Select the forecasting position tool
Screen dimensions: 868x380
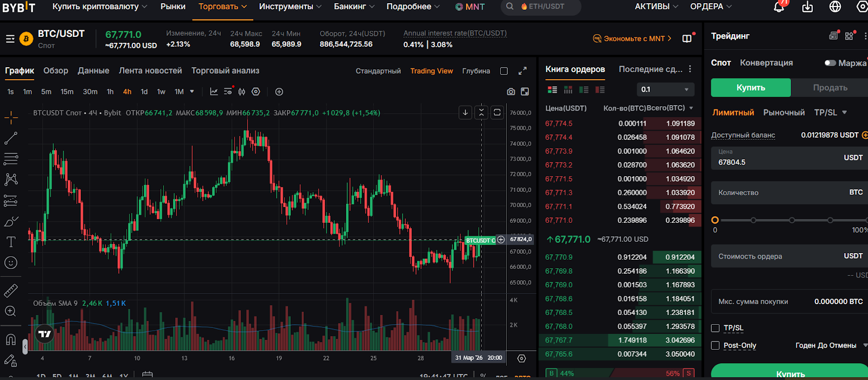tap(11, 201)
